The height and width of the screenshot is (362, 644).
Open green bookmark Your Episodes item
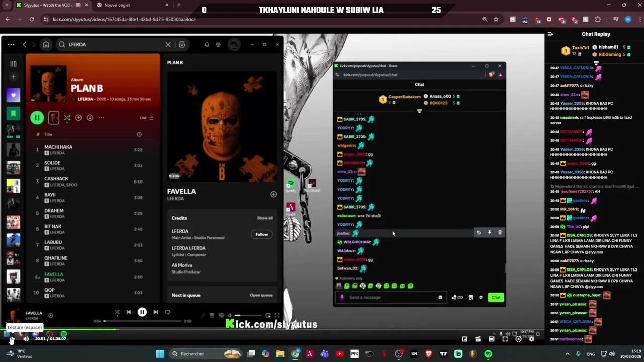point(13,114)
